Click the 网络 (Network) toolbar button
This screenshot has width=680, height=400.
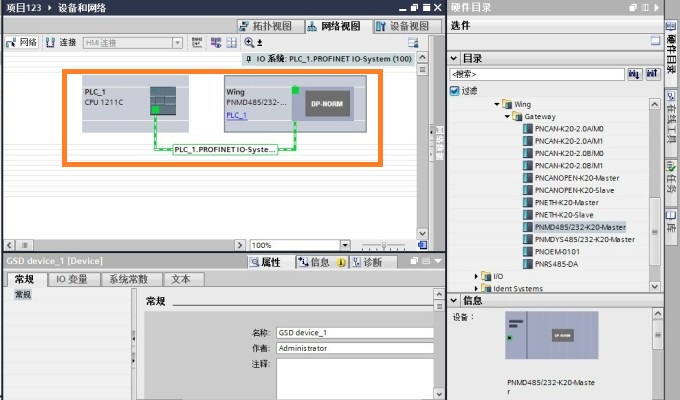click(x=22, y=43)
